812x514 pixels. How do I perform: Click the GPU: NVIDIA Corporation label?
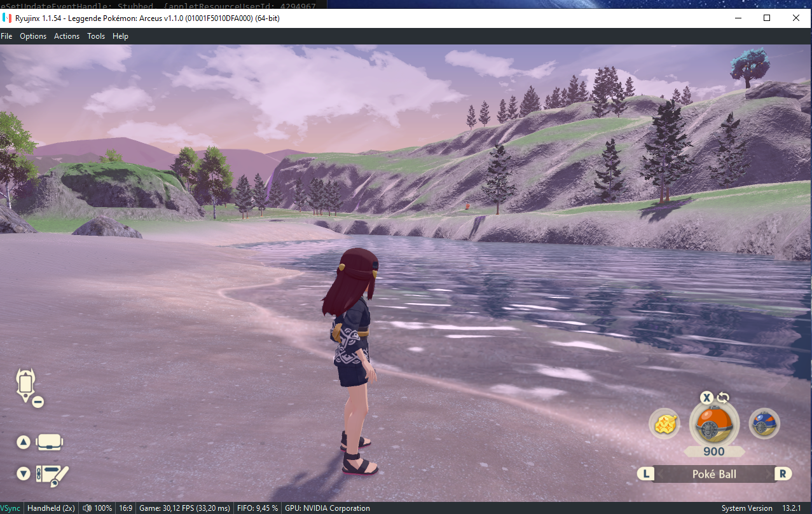327,508
